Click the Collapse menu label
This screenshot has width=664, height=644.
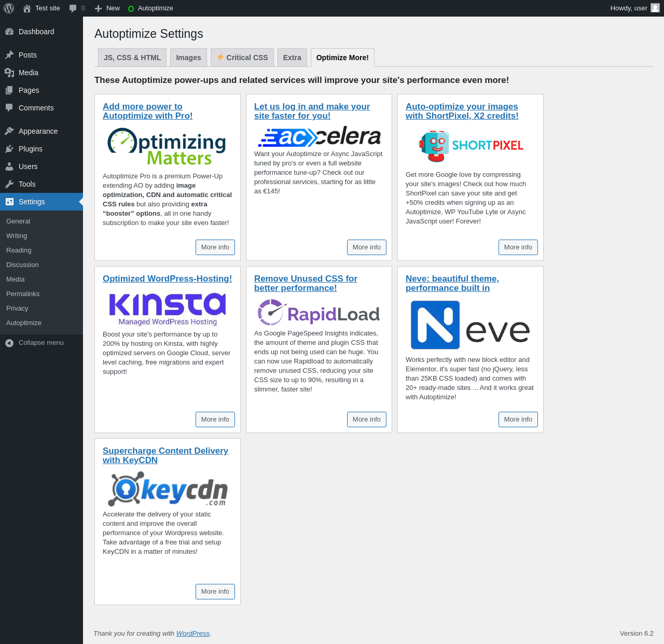[x=41, y=343]
